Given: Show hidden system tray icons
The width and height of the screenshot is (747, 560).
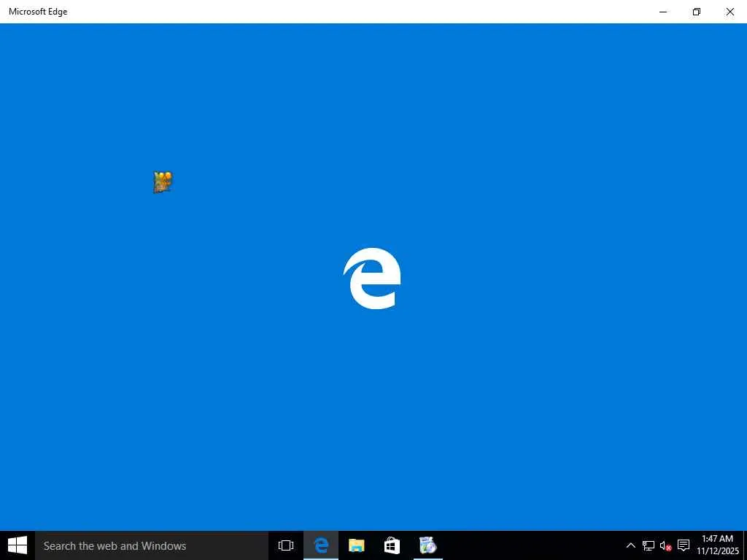Looking at the screenshot, I should point(630,545).
